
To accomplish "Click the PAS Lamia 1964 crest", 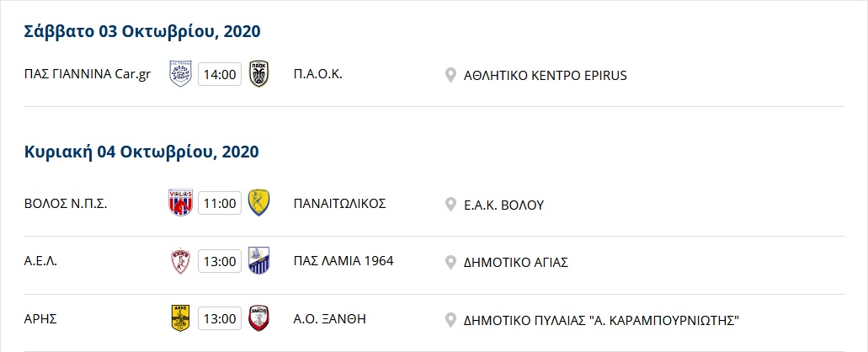I will (x=259, y=261).
